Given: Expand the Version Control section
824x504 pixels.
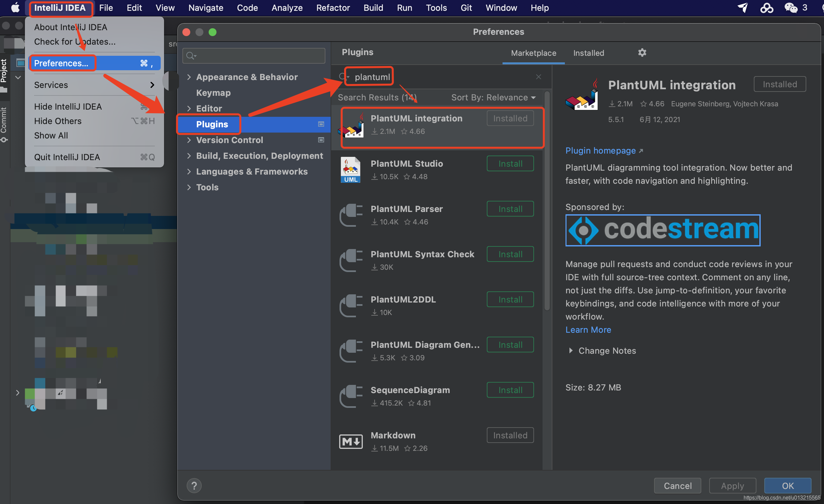Looking at the screenshot, I should [189, 140].
